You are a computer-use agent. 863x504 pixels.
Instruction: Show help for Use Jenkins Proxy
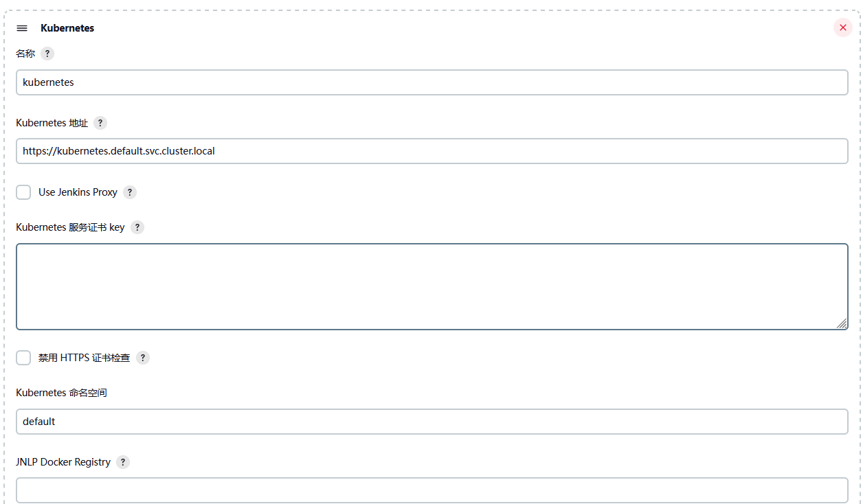coord(130,192)
